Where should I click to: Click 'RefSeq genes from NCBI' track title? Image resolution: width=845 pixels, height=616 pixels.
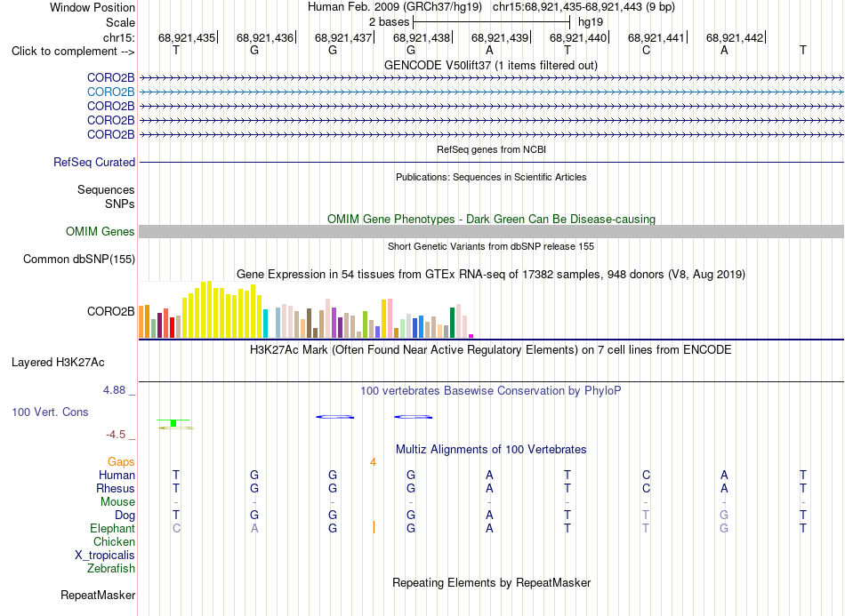tap(491, 149)
